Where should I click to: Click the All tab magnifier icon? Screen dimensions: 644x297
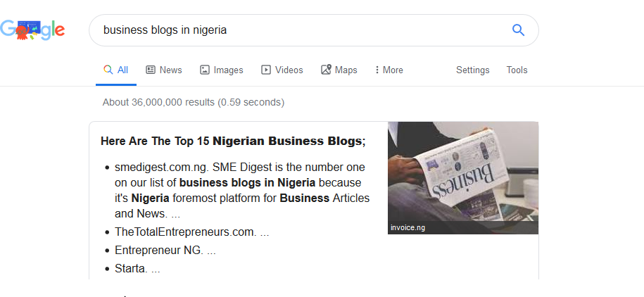pos(108,70)
